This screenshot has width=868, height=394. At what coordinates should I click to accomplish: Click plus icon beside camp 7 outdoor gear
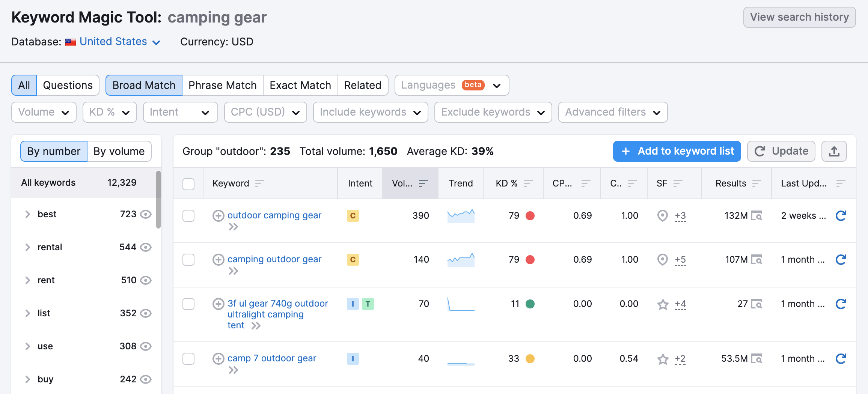(218, 358)
